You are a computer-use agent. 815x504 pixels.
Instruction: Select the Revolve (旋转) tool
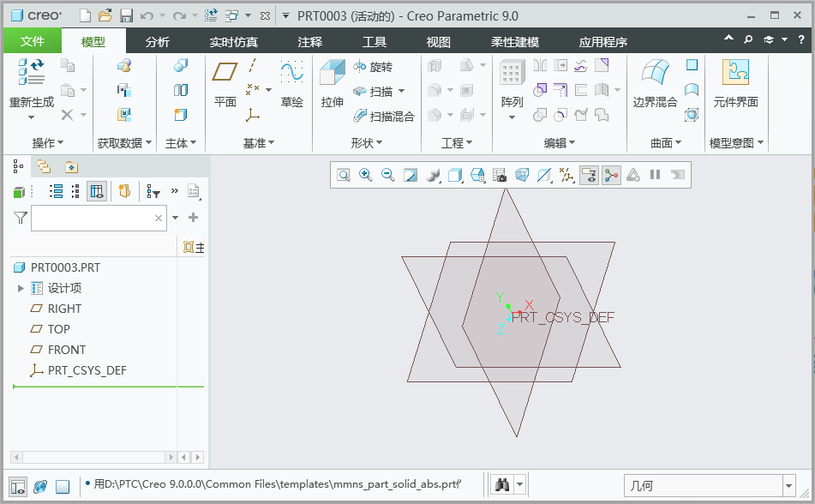coord(373,67)
